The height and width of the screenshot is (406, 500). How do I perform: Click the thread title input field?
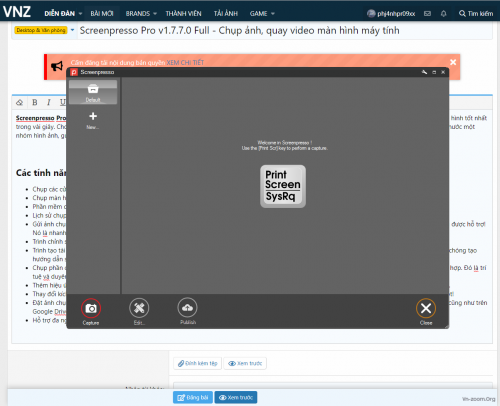(285, 31)
